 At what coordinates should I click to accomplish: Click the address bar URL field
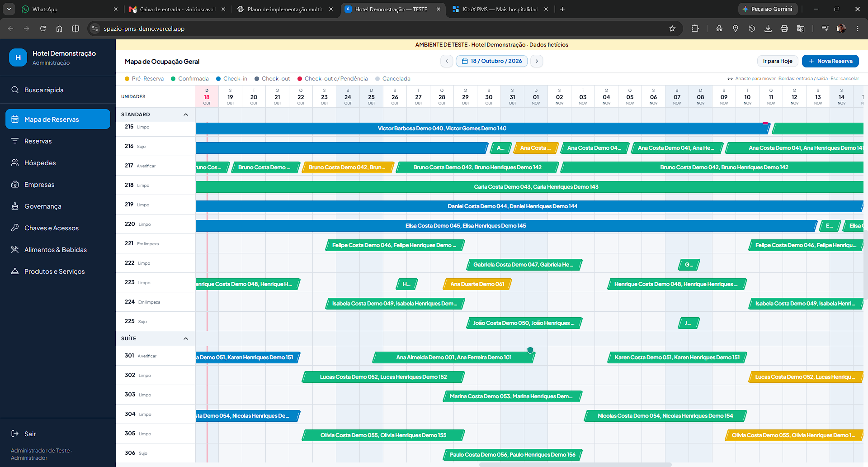pos(384,29)
